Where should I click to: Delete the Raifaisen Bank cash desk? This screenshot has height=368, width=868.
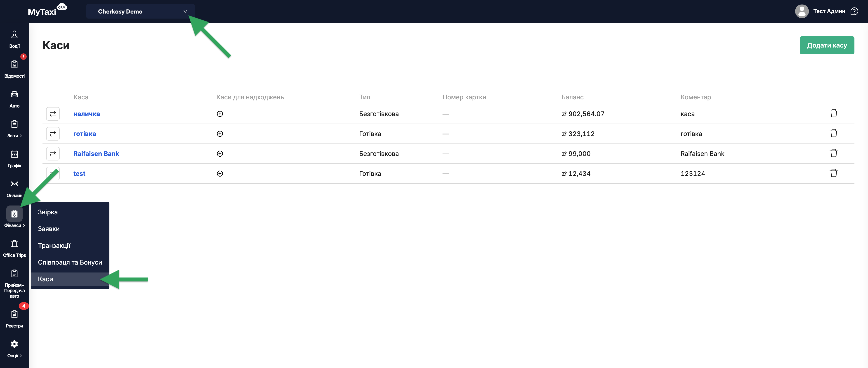coord(833,153)
